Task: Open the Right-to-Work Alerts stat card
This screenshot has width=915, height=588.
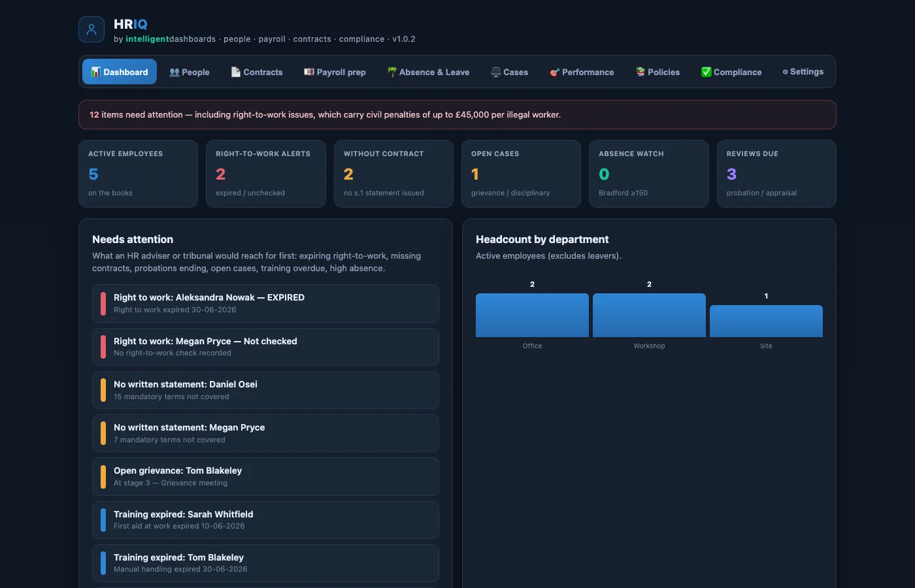Action: 266,174
